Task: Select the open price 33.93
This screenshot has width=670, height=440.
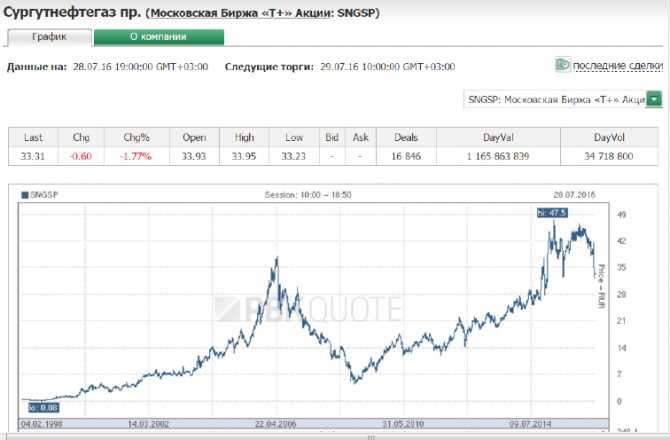Action: click(x=194, y=156)
